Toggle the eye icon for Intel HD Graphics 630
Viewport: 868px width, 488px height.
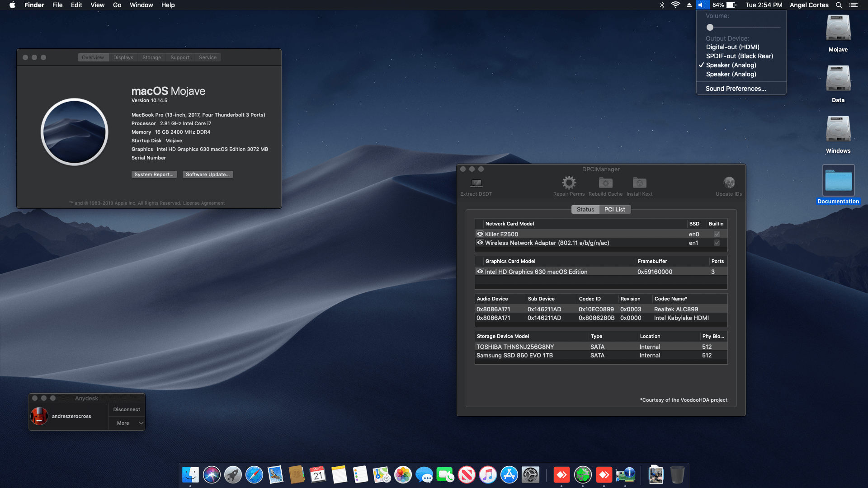tap(480, 272)
